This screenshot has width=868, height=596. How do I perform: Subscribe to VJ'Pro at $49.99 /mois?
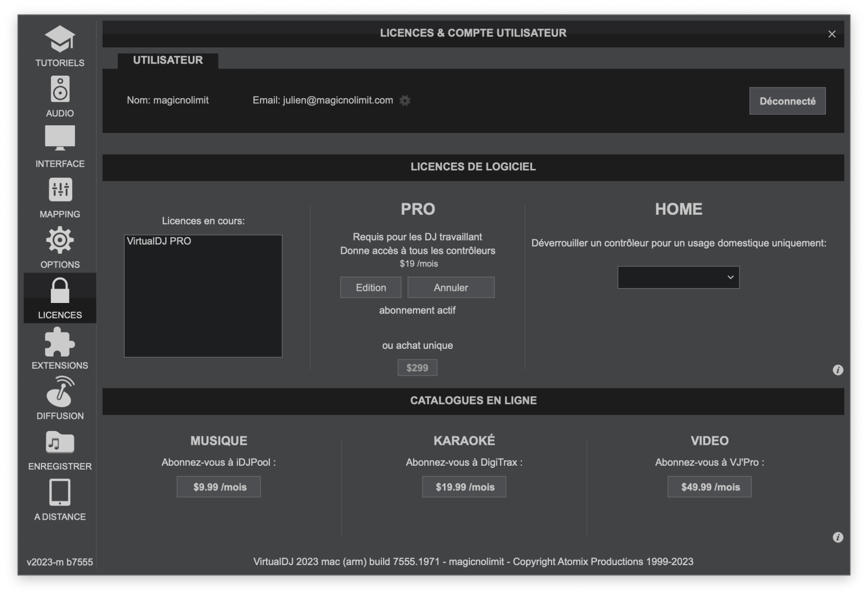[x=710, y=487]
